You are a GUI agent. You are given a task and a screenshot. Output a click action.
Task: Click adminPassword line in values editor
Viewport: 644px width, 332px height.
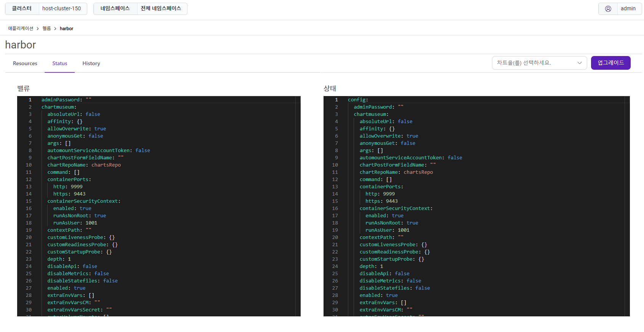click(66, 99)
